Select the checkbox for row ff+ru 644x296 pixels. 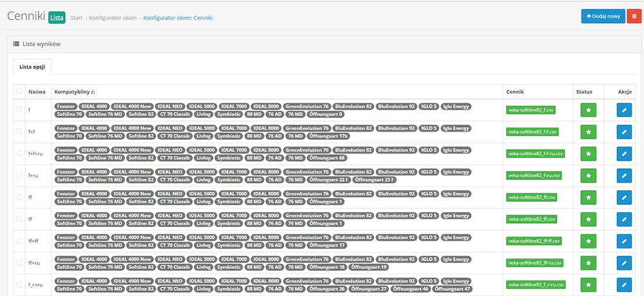click(19, 263)
